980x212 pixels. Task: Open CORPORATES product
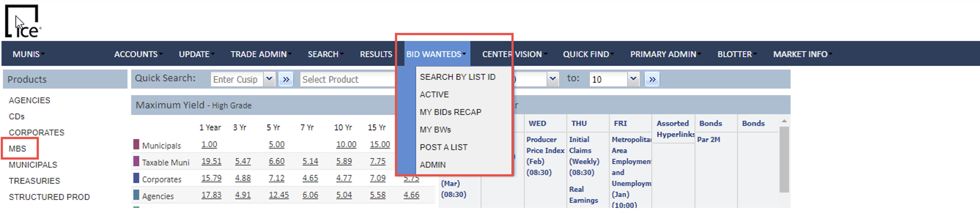point(36,133)
